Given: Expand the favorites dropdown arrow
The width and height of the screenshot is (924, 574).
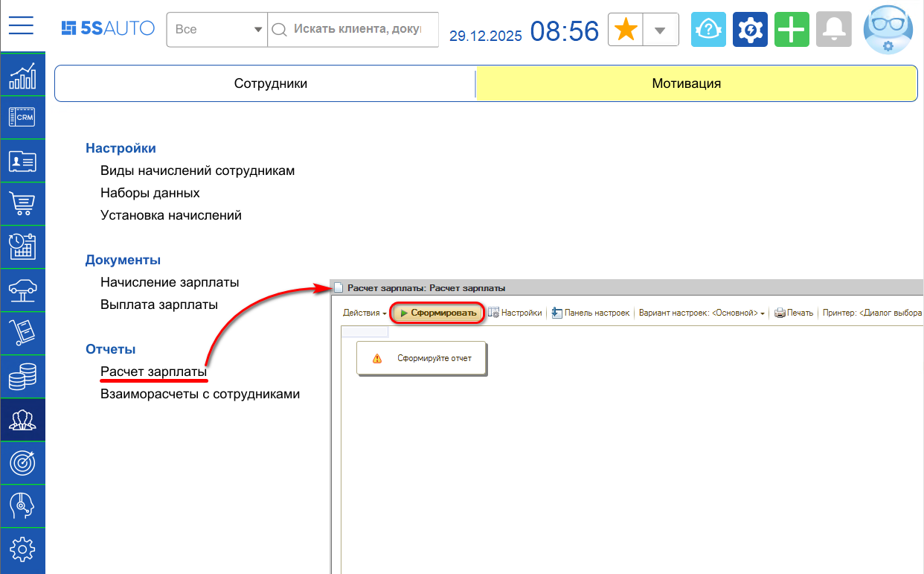Looking at the screenshot, I should click(x=660, y=31).
